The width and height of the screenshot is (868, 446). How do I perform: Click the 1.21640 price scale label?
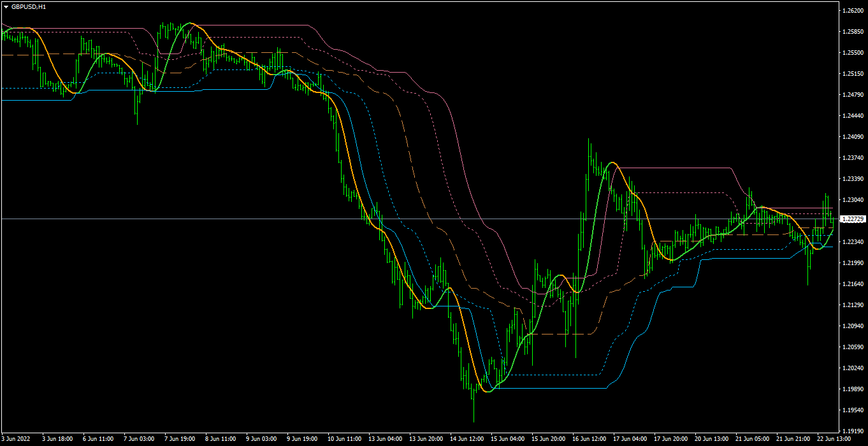pyautogui.click(x=853, y=284)
